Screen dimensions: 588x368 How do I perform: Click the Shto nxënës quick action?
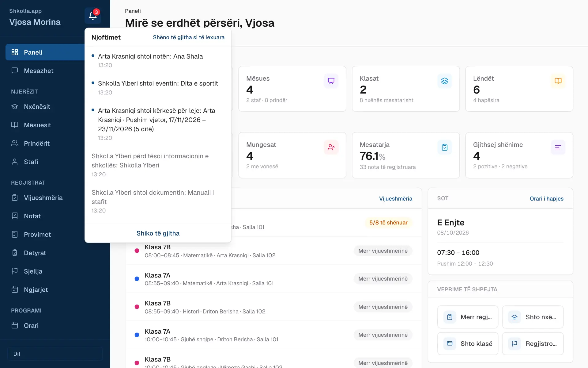533,317
